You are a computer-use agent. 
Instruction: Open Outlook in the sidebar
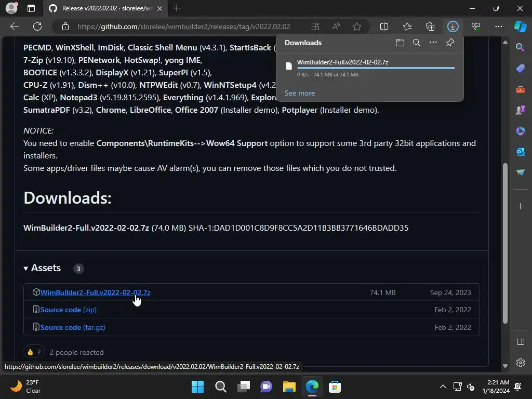point(521,152)
